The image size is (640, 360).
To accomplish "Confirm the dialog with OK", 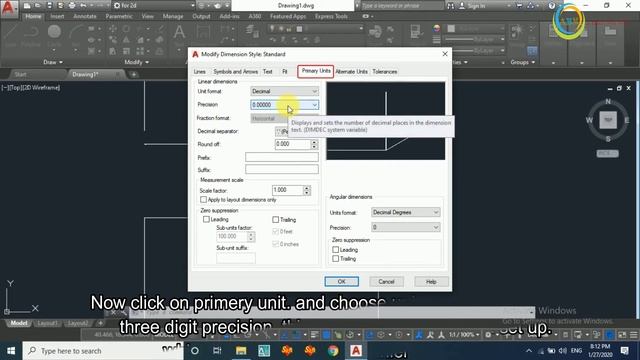I will (x=342, y=282).
